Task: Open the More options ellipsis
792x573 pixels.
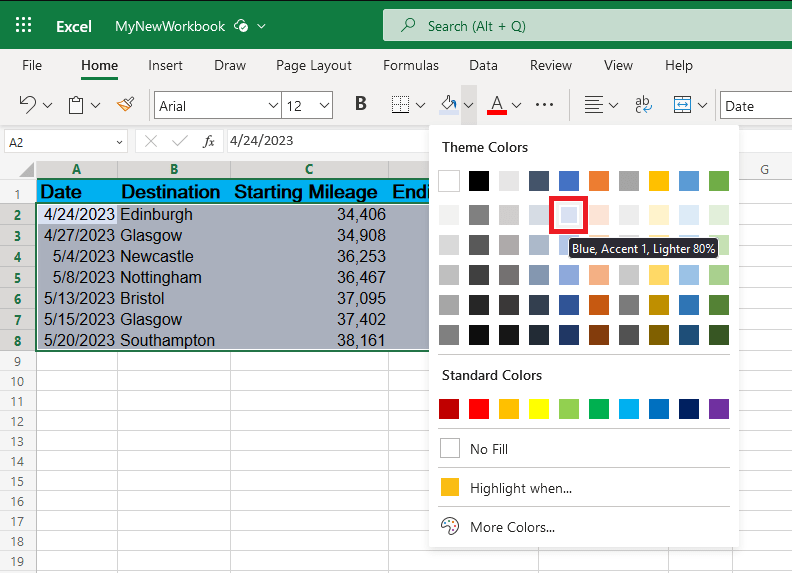Action: click(544, 105)
